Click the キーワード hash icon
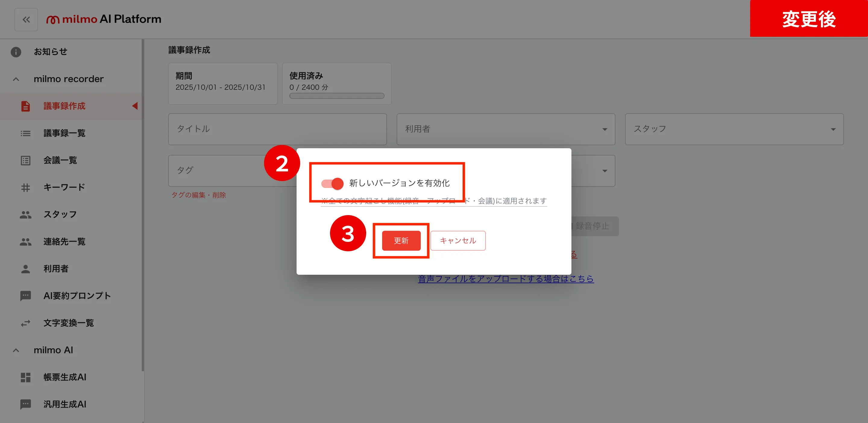Viewport: 868px width, 423px height. (26, 188)
